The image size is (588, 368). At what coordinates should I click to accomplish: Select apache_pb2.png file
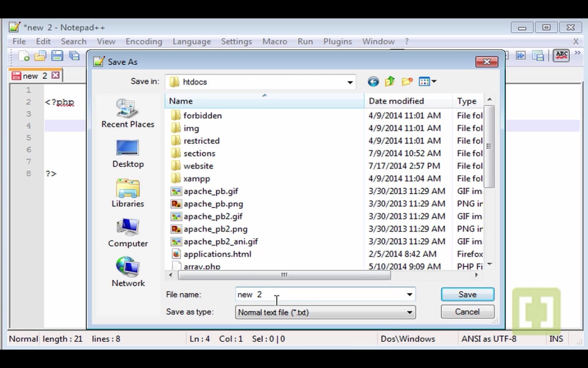click(209, 228)
